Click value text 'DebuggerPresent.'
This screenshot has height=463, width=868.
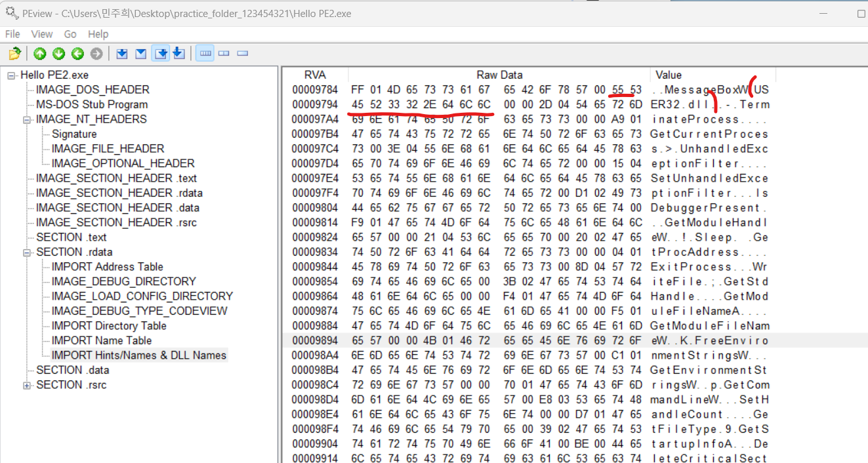(710, 208)
